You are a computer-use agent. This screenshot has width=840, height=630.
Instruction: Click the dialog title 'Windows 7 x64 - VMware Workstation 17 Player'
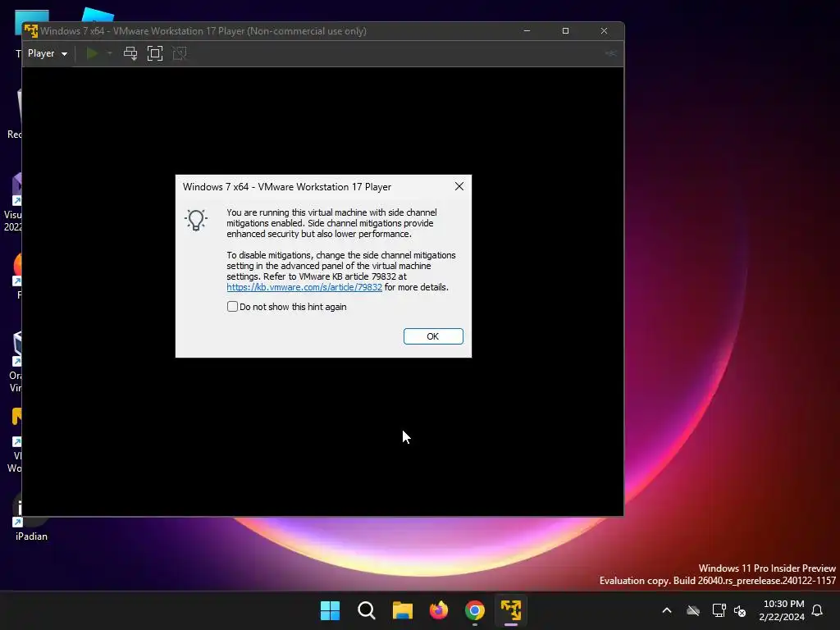click(287, 187)
